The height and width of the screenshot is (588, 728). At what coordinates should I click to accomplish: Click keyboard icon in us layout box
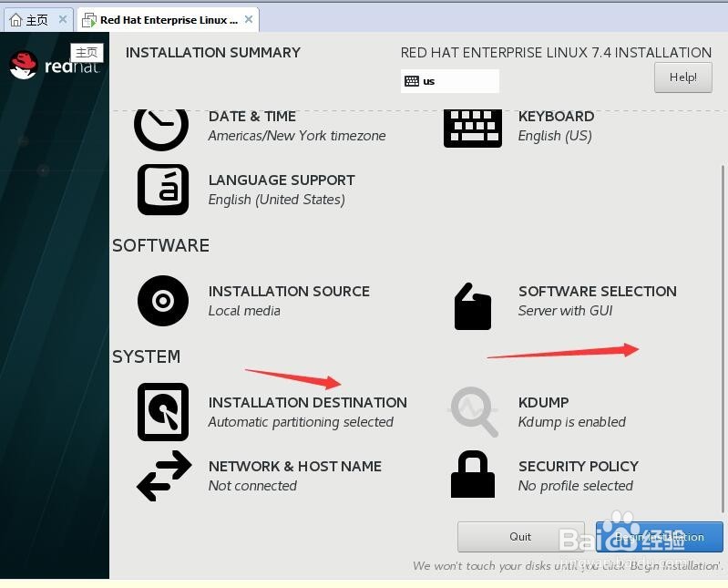(x=412, y=81)
